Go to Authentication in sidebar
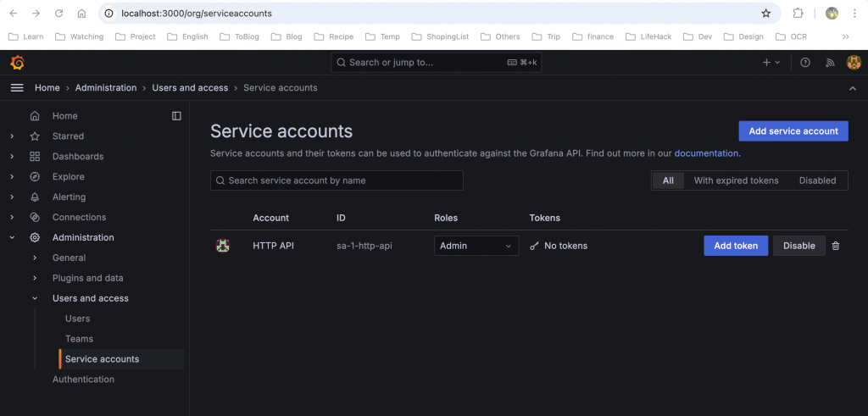 83,380
